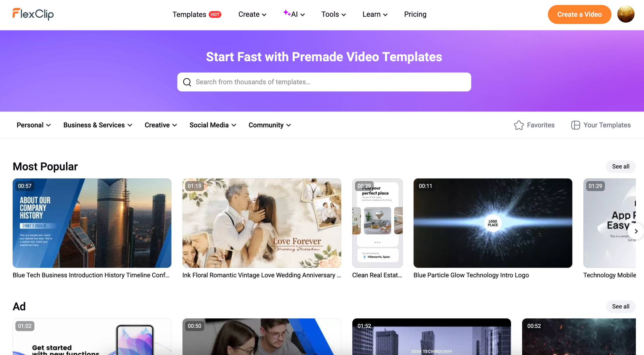Click the Start Fast with Premade Video Templates heading
Viewport: 644px width, 355px height.
[324, 57]
